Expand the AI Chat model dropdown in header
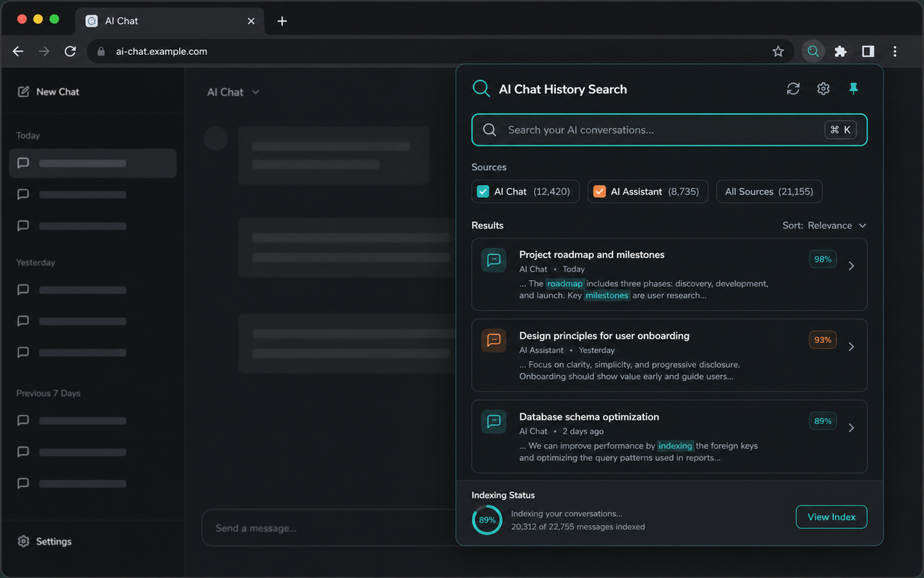 (x=233, y=92)
